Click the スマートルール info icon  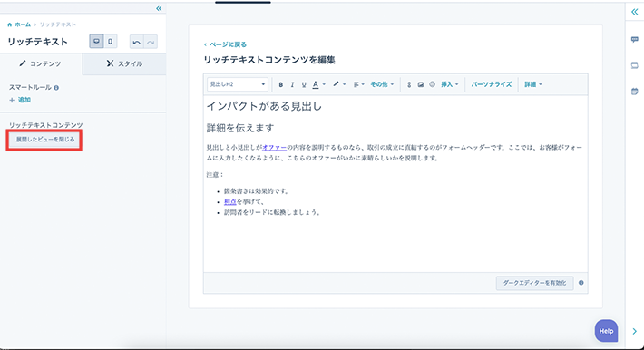(x=56, y=87)
